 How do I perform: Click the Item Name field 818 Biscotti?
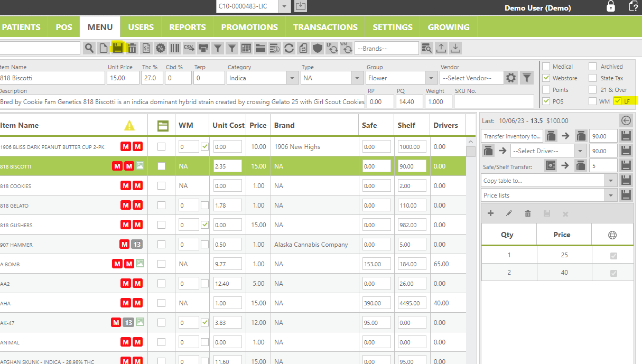coord(52,78)
